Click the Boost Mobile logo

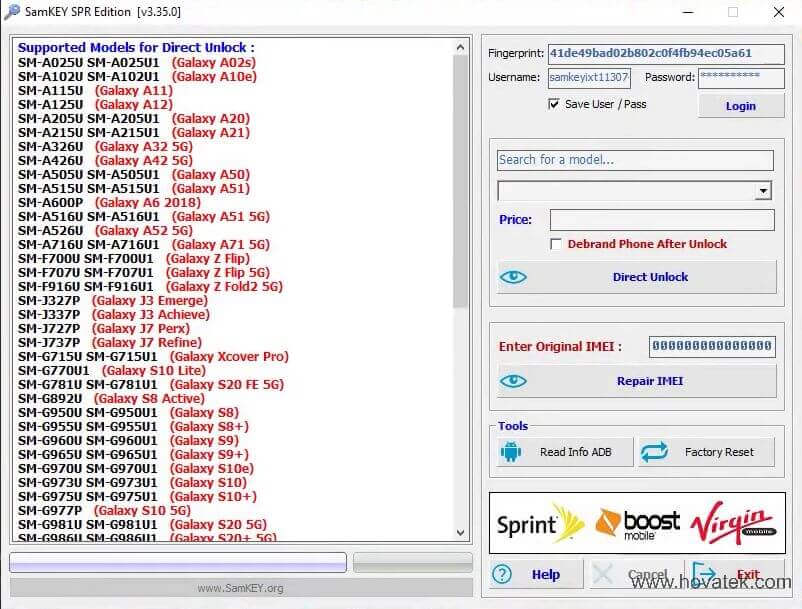pyautogui.click(x=637, y=524)
